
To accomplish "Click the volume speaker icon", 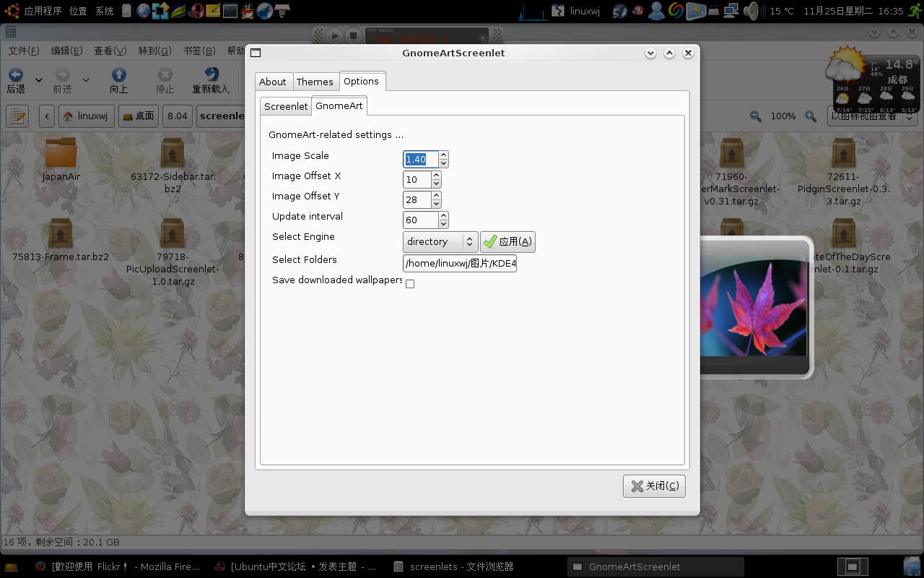I will (x=753, y=11).
